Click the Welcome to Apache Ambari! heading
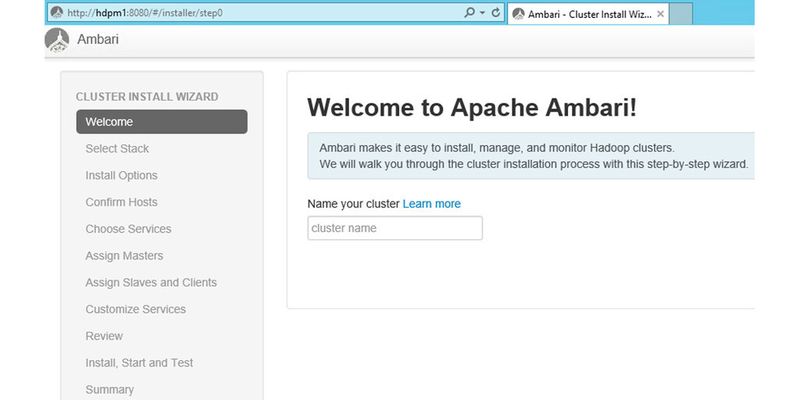This screenshot has width=800, height=400. point(472,107)
